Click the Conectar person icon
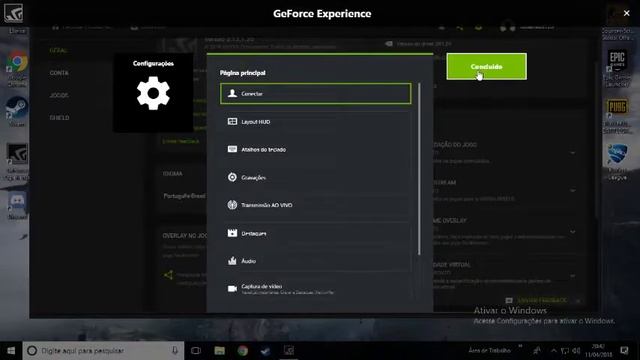The width and height of the screenshot is (640, 360). (232, 93)
